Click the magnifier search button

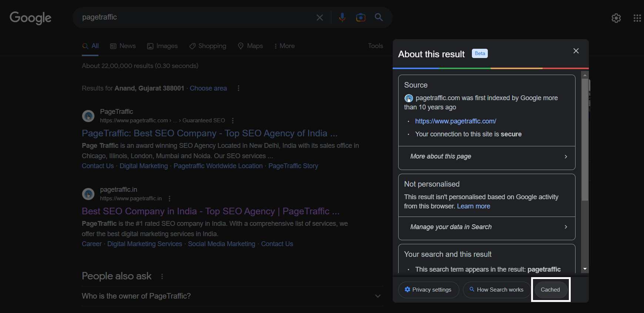click(x=379, y=17)
